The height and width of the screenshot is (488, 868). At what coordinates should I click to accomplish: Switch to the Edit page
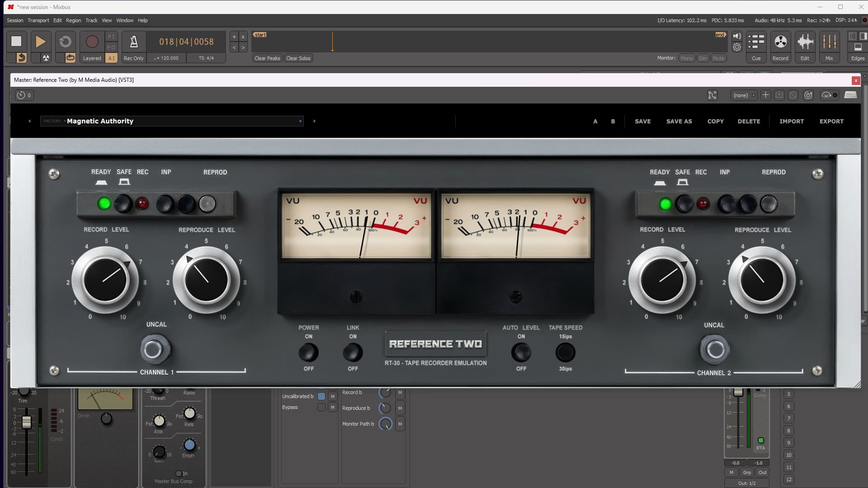point(805,47)
